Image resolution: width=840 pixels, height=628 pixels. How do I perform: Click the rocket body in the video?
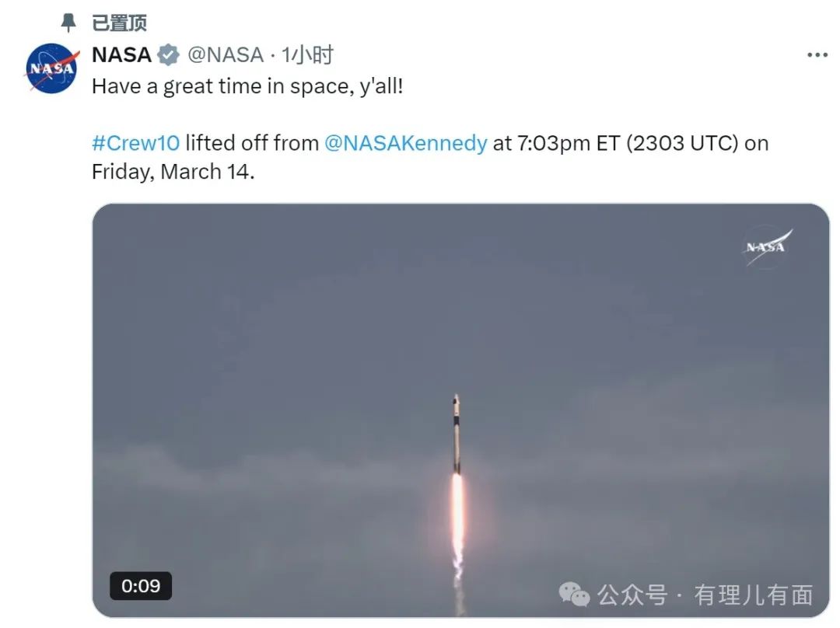coord(457,434)
